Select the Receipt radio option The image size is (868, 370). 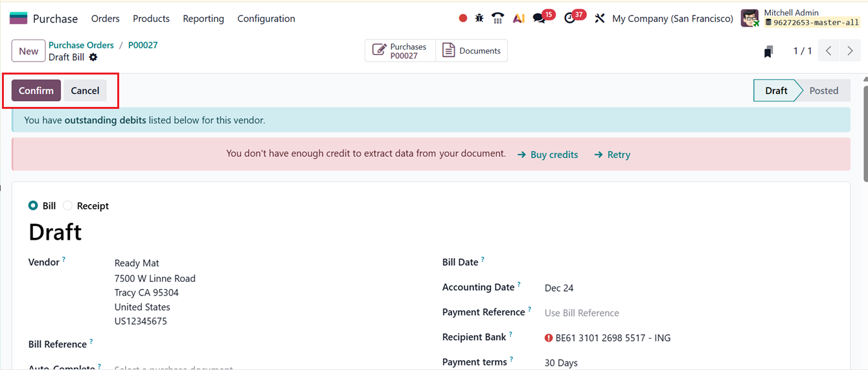68,205
